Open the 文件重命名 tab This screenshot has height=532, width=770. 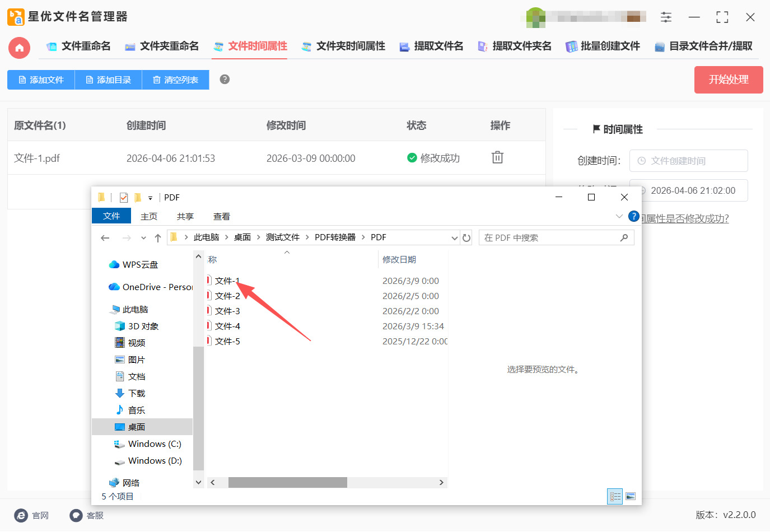point(78,46)
